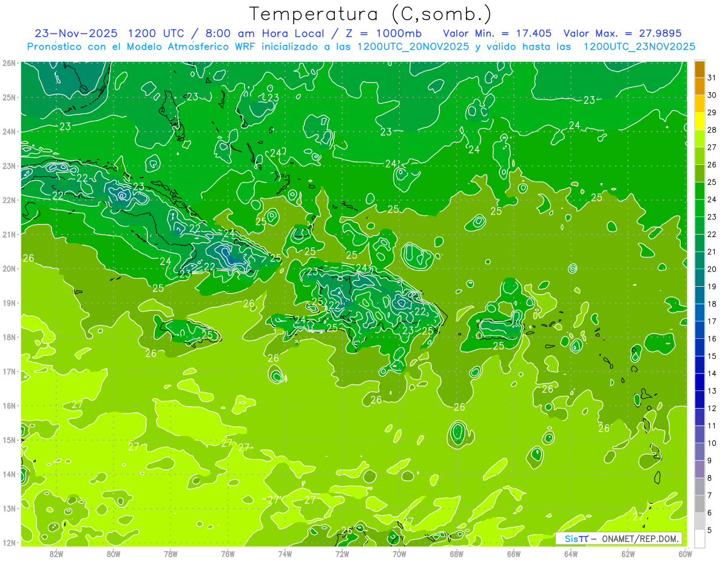Pick the brown-orange swatch above 31
The image size is (728, 562).
tap(699, 69)
